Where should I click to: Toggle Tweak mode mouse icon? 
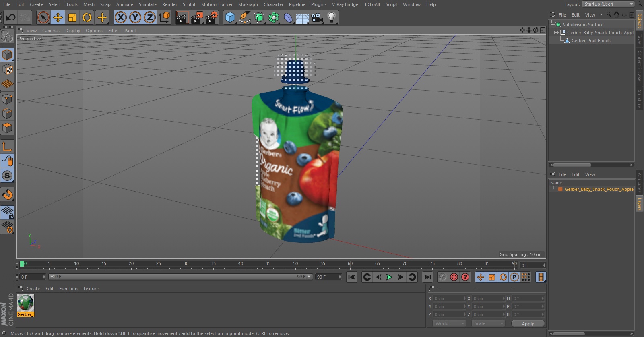(7, 161)
